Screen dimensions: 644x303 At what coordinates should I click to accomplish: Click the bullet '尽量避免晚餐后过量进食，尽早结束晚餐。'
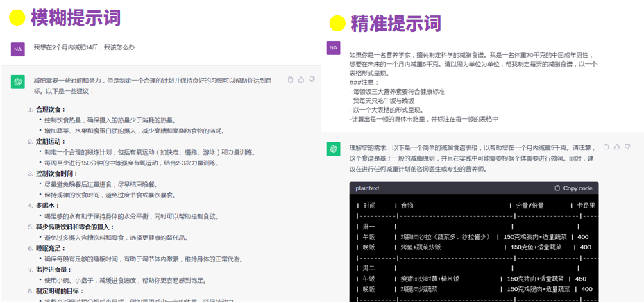[101, 184]
